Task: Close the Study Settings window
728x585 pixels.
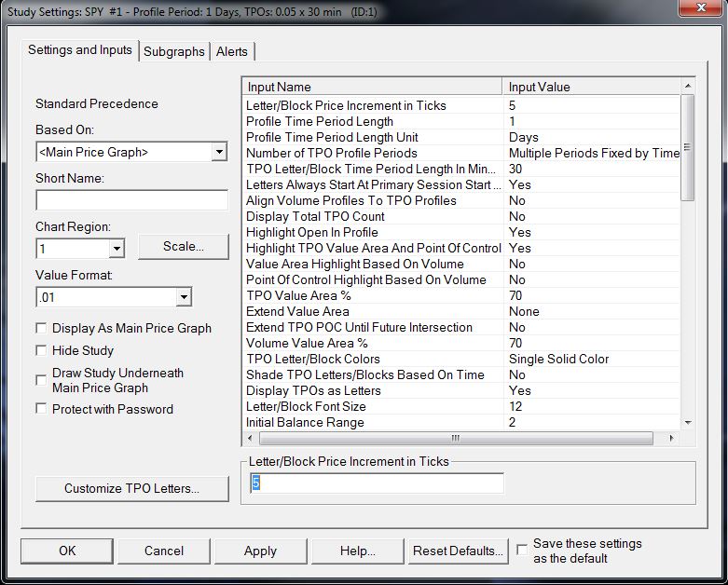Action: 701,7
